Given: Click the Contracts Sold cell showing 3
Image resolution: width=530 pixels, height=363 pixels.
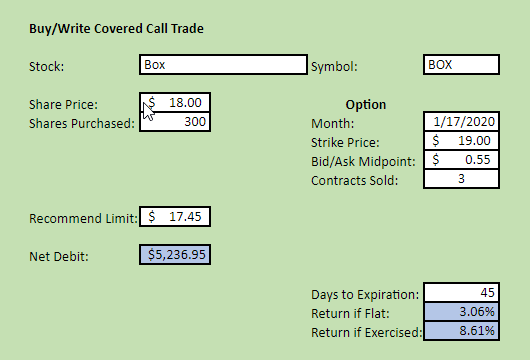Looking at the screenshot, I should (x=461, y=178).
